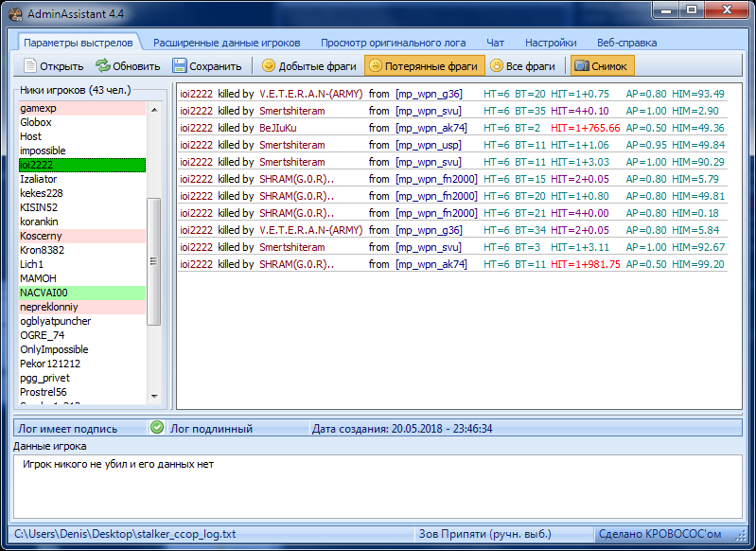Click the Обновить refresh arrows icon
The image size is (756, 551).
103,65
